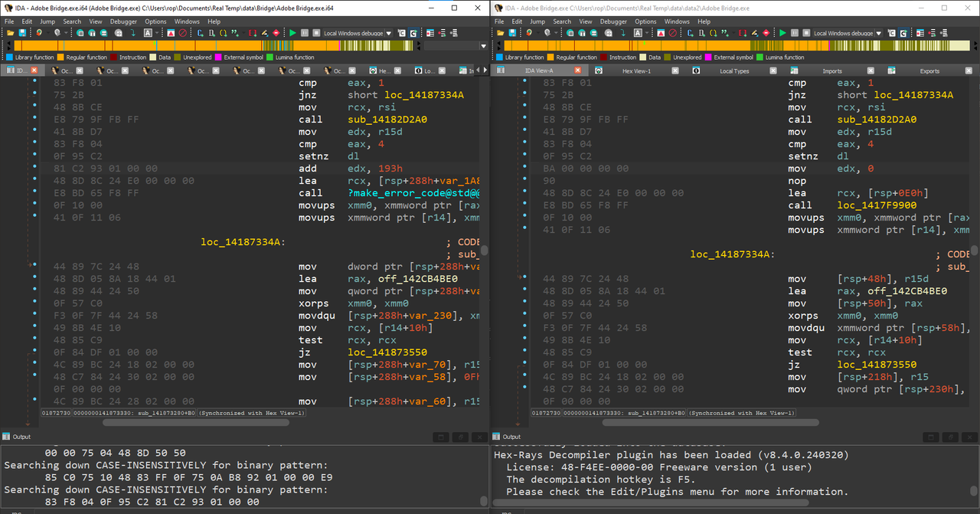Click red breakpoint icon in left window toolbar

[276, 33]
